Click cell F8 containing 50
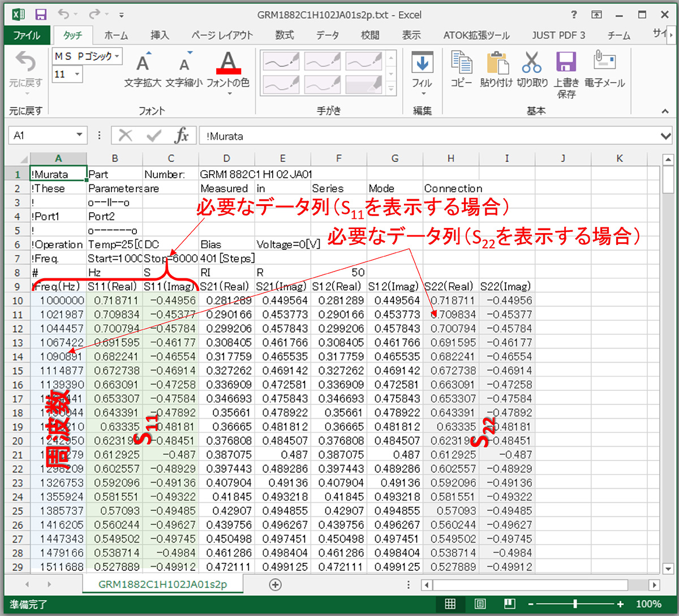This screenshot has width=679, height=616. pyautogui.click(x=339, y=272)
